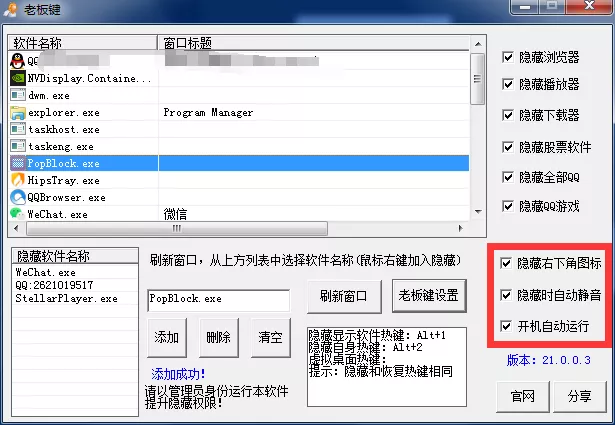This screenshot has width=615, height=425.
Task: Click the 删除 button
Action: tap(218, 337)
